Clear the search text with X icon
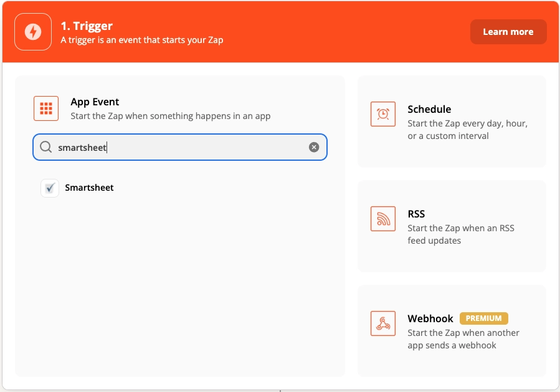 314,147
